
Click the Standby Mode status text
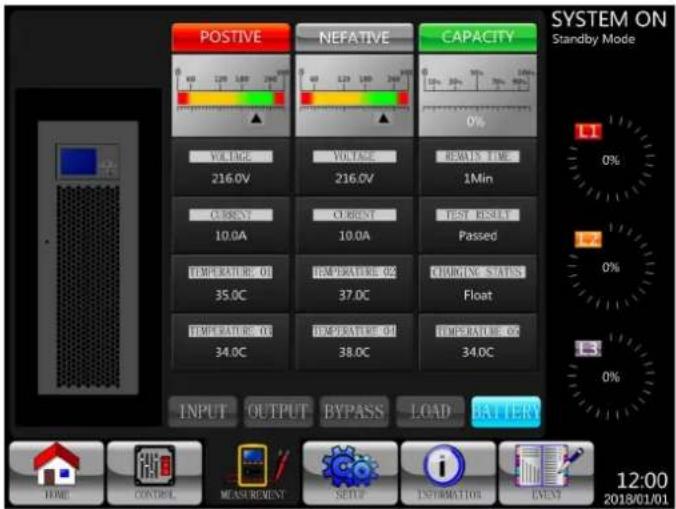point(594,39)
